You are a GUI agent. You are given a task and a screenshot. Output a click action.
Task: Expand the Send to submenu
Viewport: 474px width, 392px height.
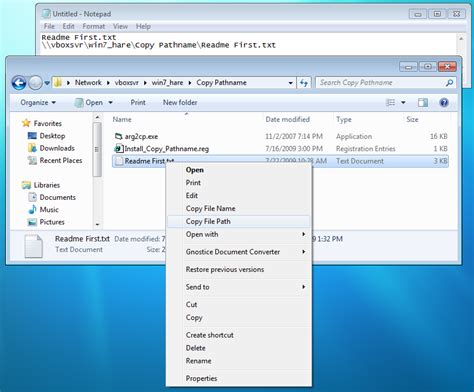pos(238,287)
